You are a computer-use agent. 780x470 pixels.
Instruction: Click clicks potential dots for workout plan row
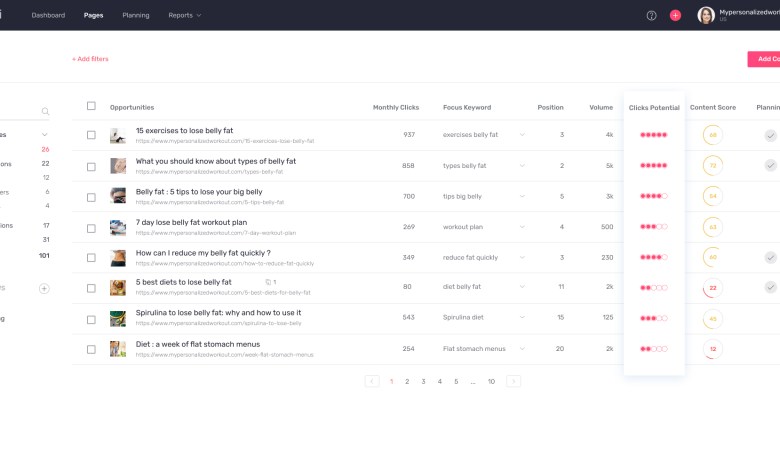pos(654,227)
